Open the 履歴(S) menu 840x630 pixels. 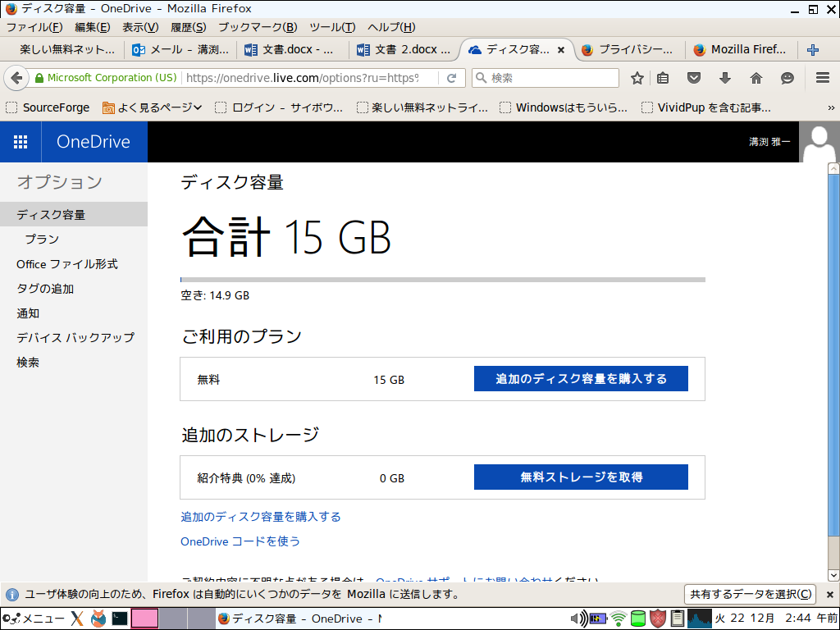(x=188, y=27)
